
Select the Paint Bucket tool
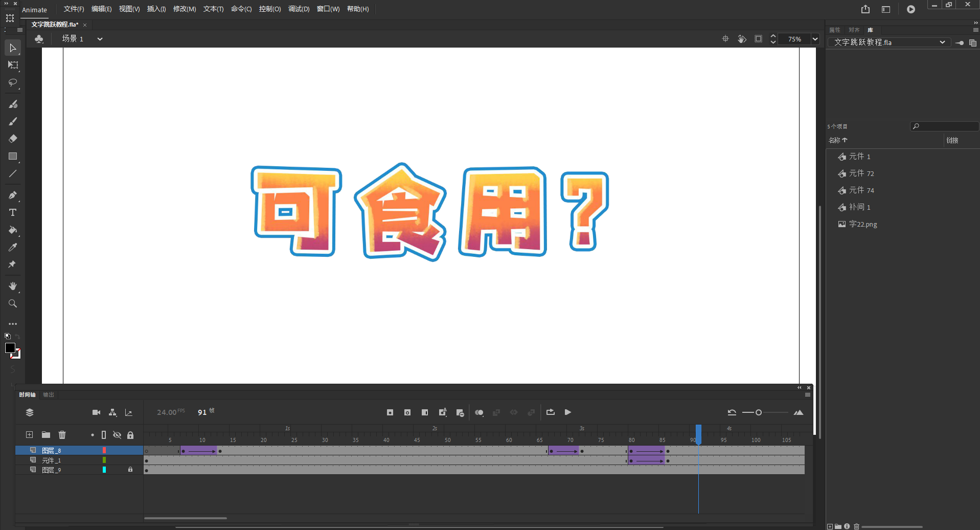(x=13, y=230)
